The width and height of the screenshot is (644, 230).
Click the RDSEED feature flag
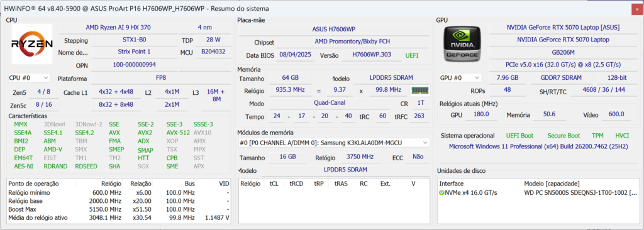[x=86, y=167]
